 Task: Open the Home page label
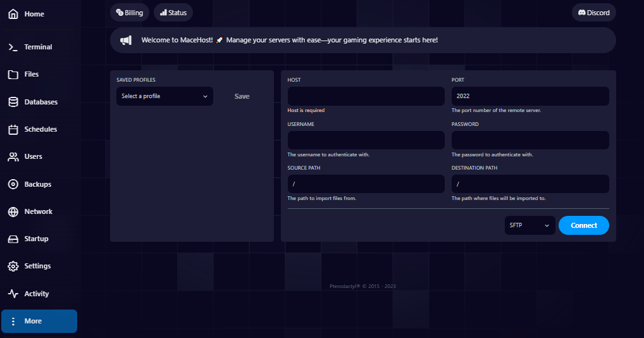tap(34, 14)
